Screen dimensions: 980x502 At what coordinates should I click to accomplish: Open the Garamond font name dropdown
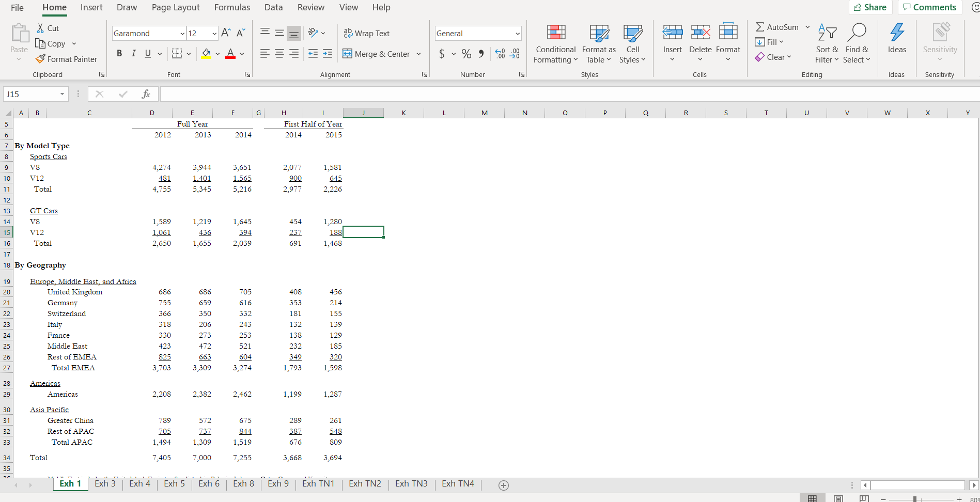point(182,34)
